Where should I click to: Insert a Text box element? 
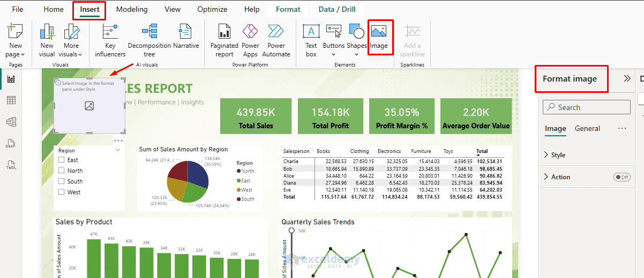pyautogui.click(x=311, y=40)
